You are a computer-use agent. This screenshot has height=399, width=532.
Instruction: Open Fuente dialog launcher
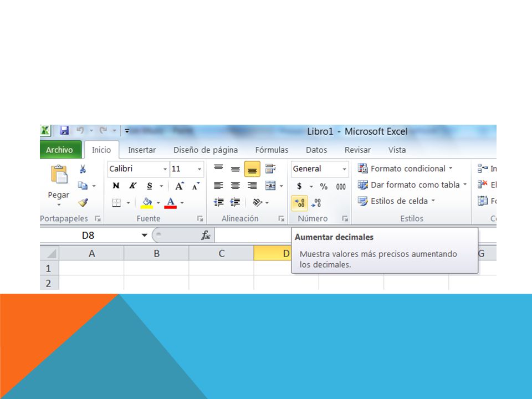click(x=200, y=219)
